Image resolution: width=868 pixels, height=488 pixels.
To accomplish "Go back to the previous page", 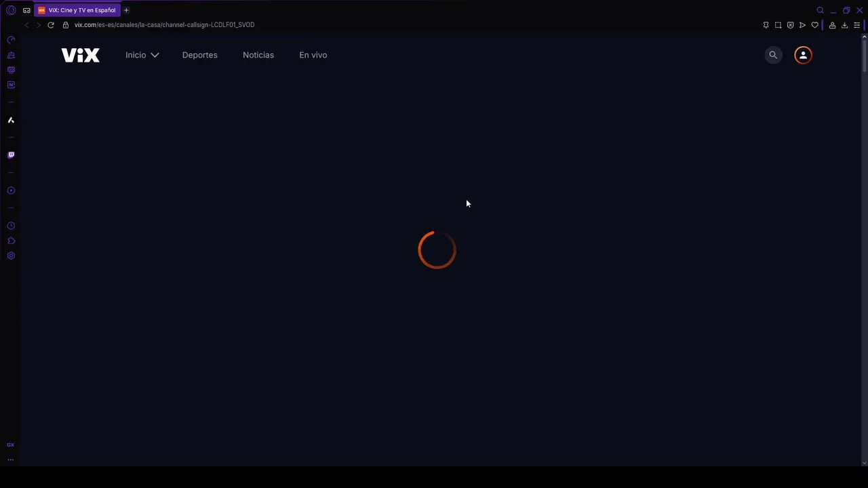I will 26,25.
